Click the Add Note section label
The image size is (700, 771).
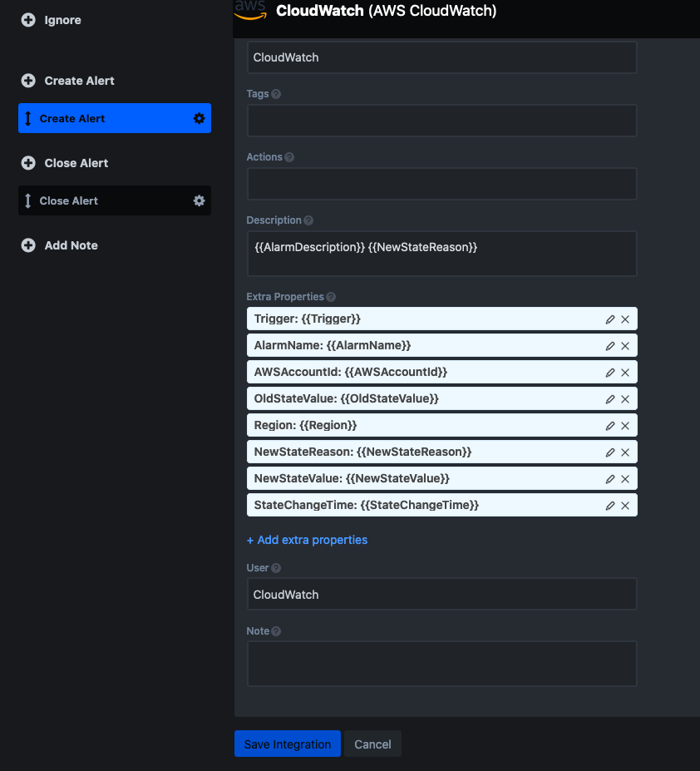click(x=71, y=245)
